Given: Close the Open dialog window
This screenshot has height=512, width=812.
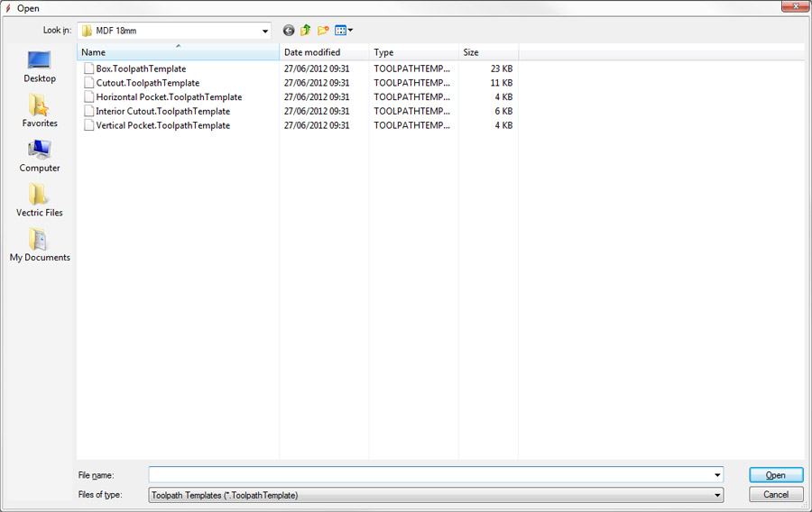Looking at the screenshot, I should tap(796, 6).
